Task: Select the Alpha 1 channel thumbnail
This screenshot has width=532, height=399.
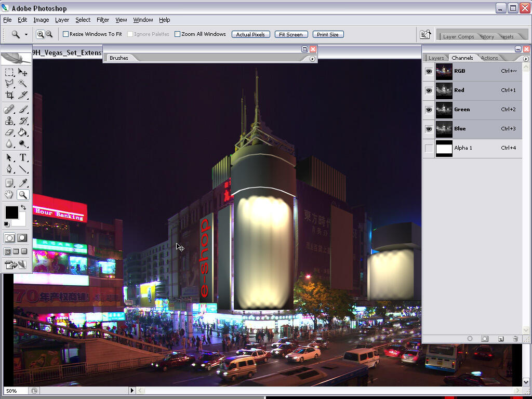Action: click(x=444, y=148)
